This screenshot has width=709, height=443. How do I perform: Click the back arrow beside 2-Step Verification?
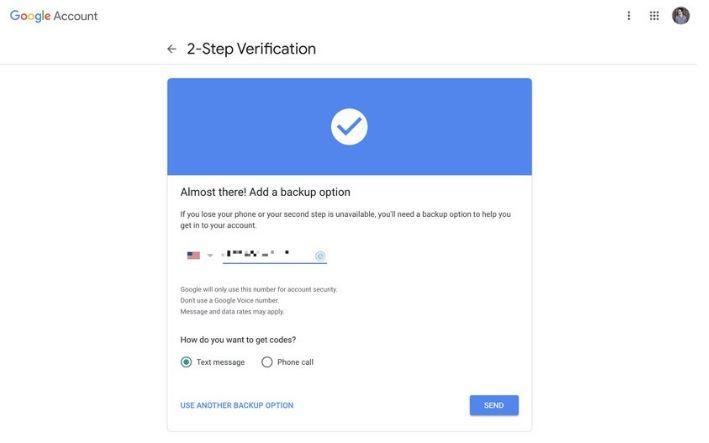pyautogui.click(x=171, y=49)
